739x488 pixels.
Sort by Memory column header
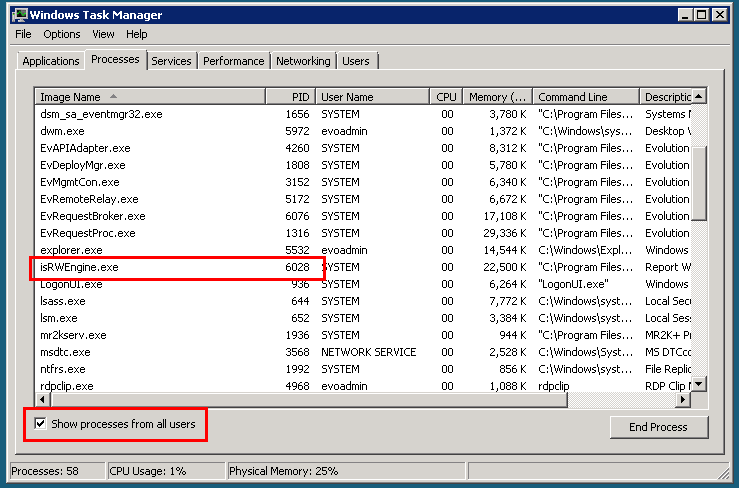pos(496,97)
